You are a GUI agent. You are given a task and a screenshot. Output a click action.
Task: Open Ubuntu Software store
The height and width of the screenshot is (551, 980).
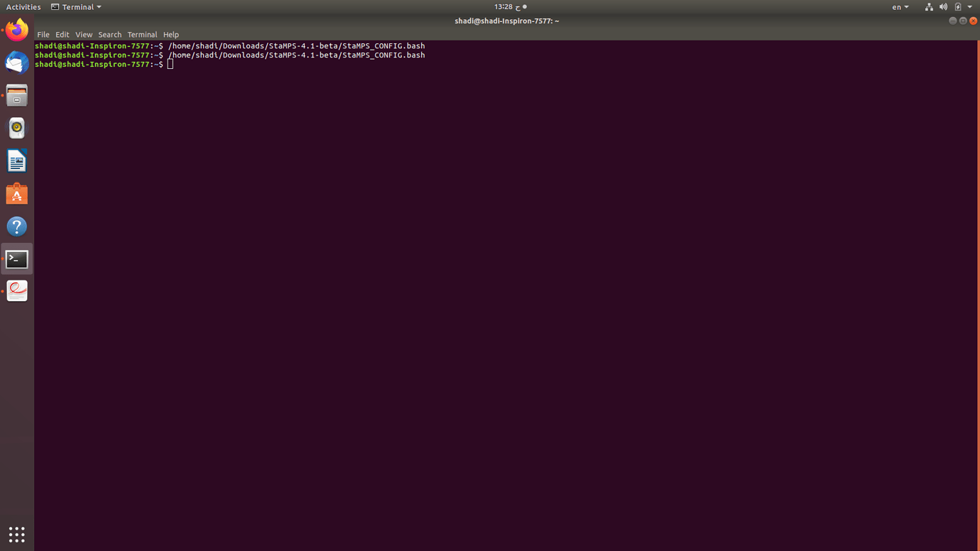pos(16,193)
